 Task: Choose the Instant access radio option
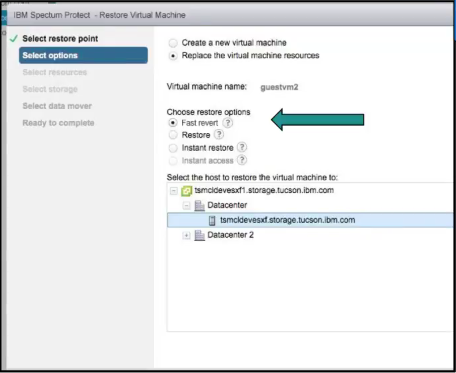tap(173, 161)
